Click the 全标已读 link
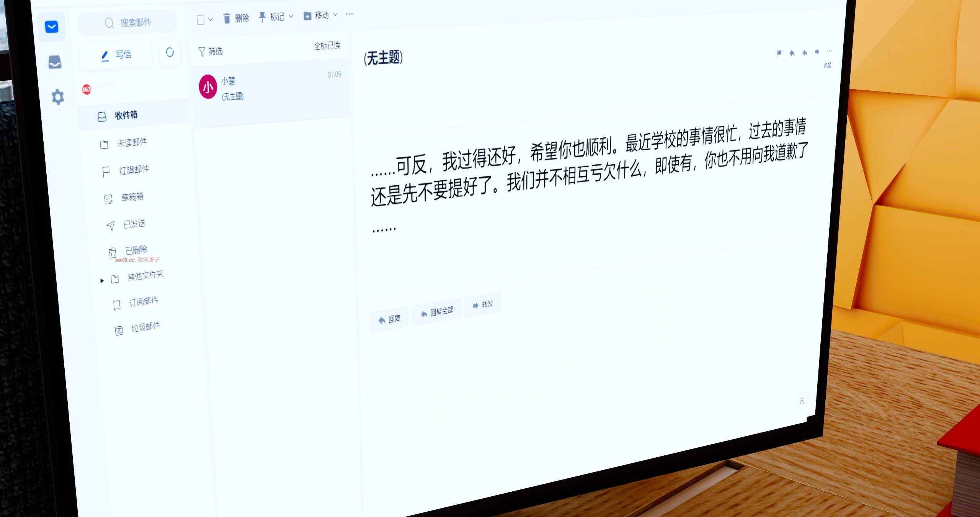The height and width of the screenshot is (517, 980). point(327,46)
